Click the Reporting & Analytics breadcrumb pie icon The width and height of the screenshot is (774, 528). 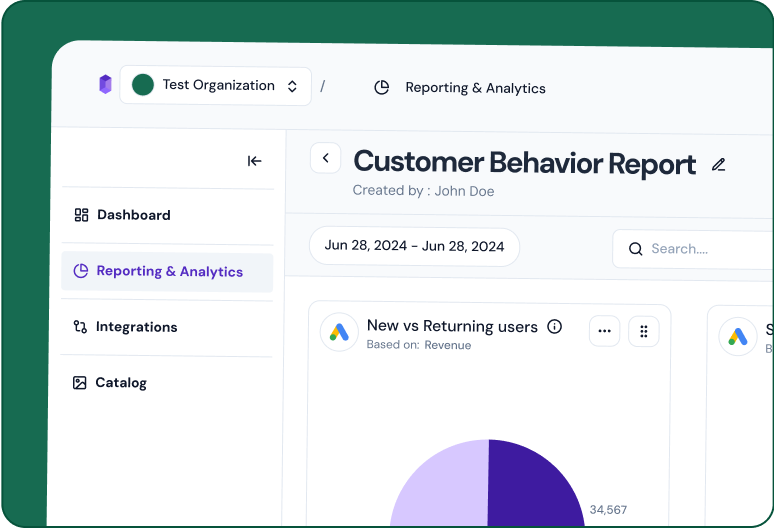pyautogui.click(x=382, y=87)
